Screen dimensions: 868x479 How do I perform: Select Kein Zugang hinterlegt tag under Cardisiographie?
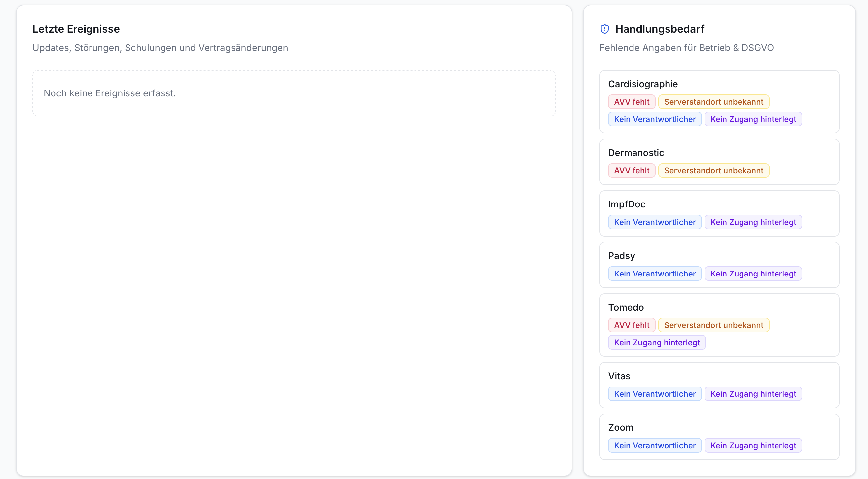[x=753, y=119]
